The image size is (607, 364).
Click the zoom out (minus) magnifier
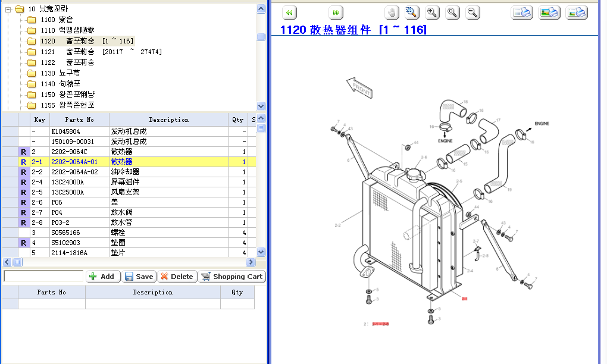click(473, 12)
